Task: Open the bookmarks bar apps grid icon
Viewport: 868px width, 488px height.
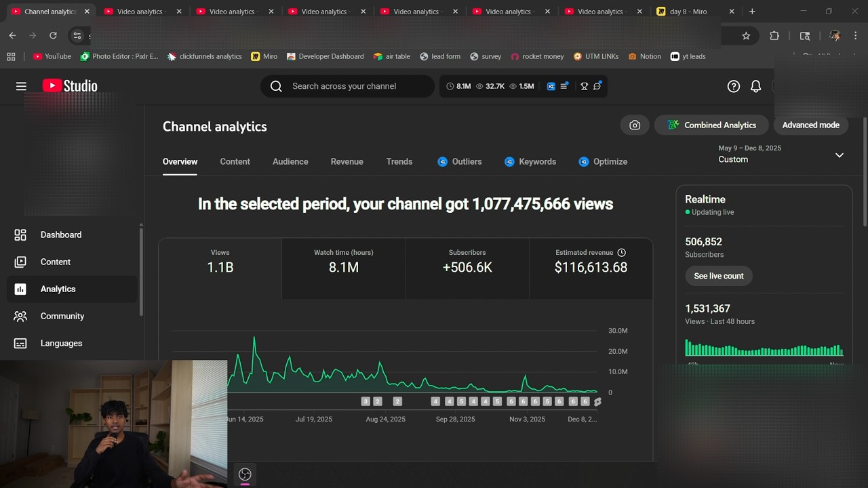Action: pos(11,56)
